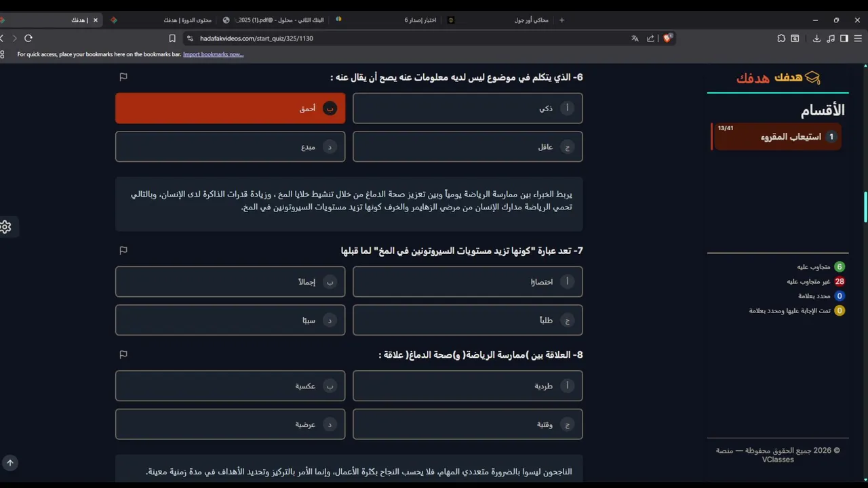Choose answer د مبدع for question 6
The height and width of the screenshot is (488, 868).
tap(230, 146)
